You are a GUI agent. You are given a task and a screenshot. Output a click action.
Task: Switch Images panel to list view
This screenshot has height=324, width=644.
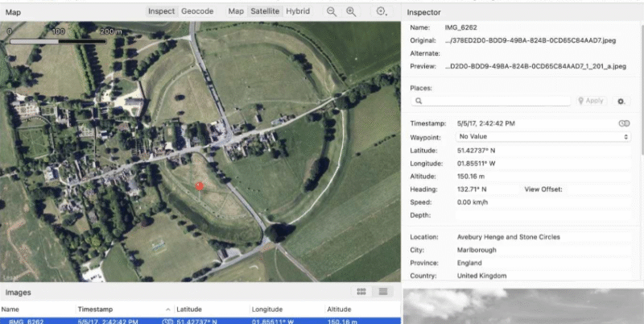tap(383, 292)
